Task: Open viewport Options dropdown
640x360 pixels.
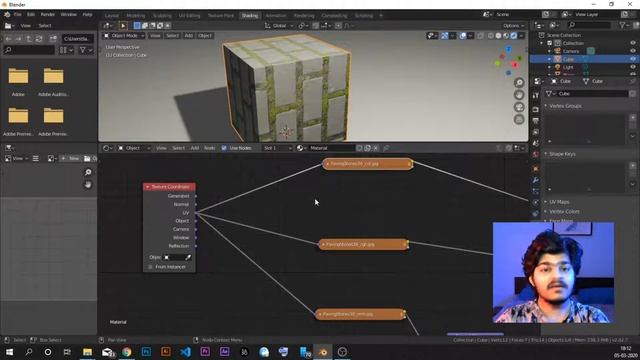Action: coord(513,26)
